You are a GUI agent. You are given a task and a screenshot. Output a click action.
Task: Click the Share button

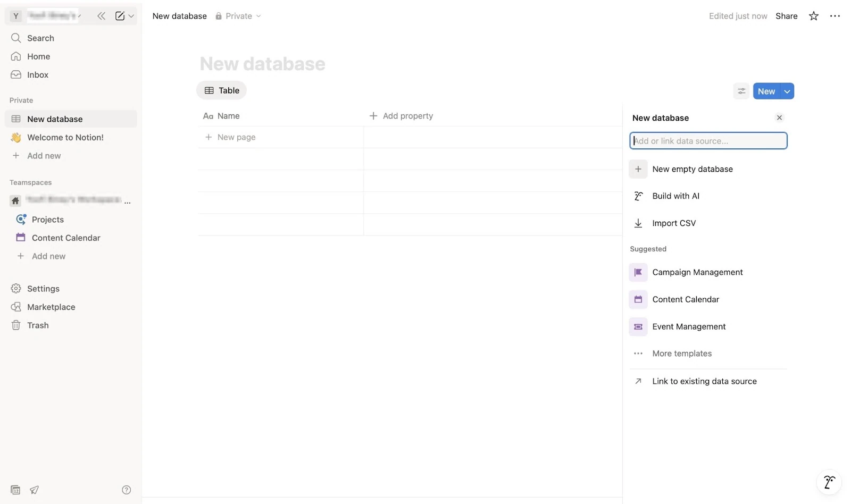[x=786, y=16]
